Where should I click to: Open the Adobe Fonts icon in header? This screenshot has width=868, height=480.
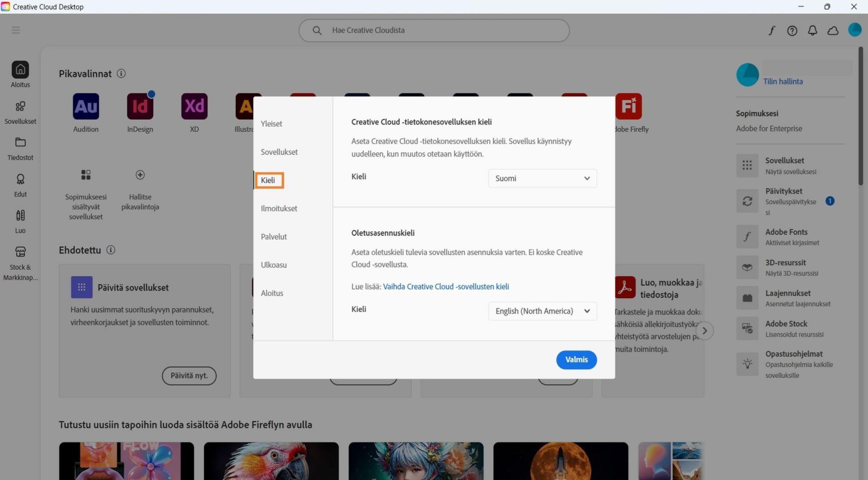click(x=772, y=30)
